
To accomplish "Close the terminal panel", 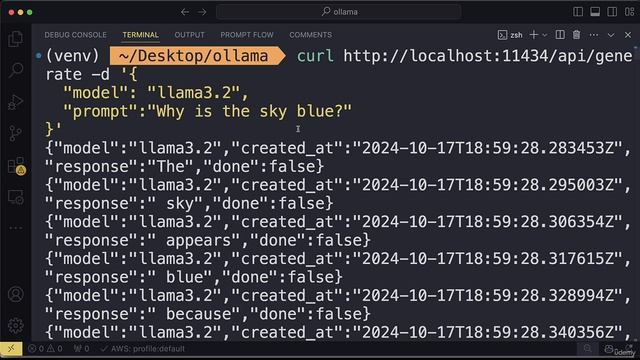I will (628, 35).
